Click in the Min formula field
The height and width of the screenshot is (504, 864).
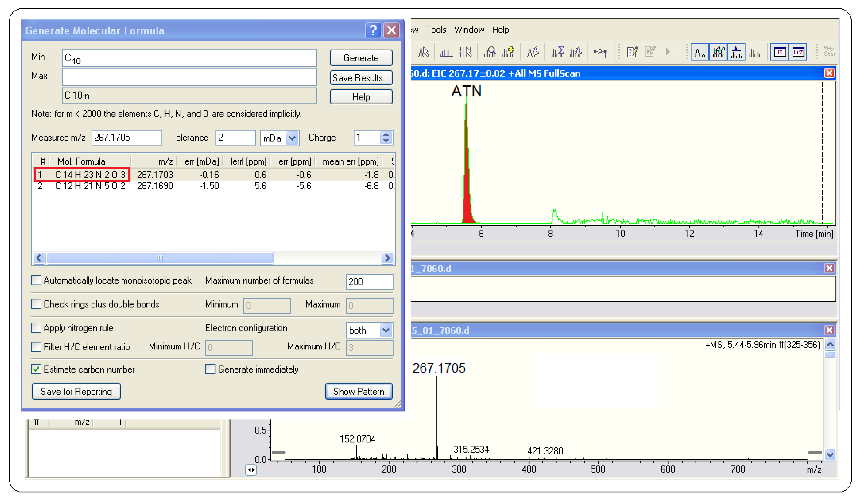point(189,58)
